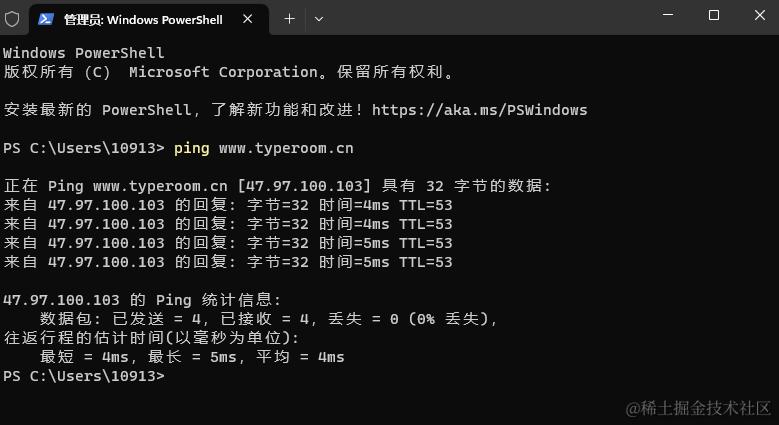Image resolution: width=779 pixels, height=425 pixels.
Task: Open the https://aka.ms/PSWindows link
Action: point(479,110)
